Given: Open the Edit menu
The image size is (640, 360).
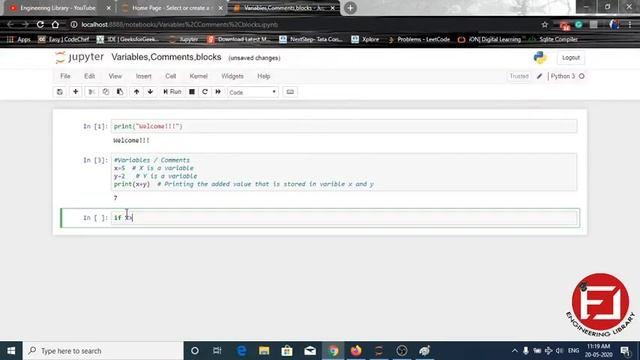Looking at the screenshot, I should [89, 76].
